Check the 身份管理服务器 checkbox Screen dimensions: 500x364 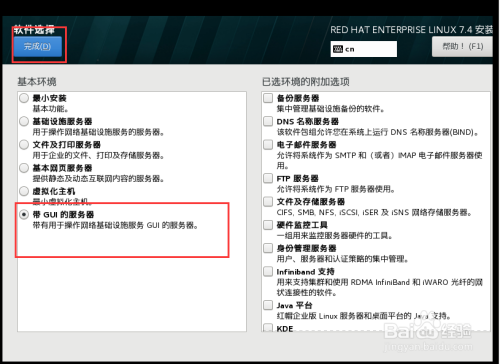(268, 248)
